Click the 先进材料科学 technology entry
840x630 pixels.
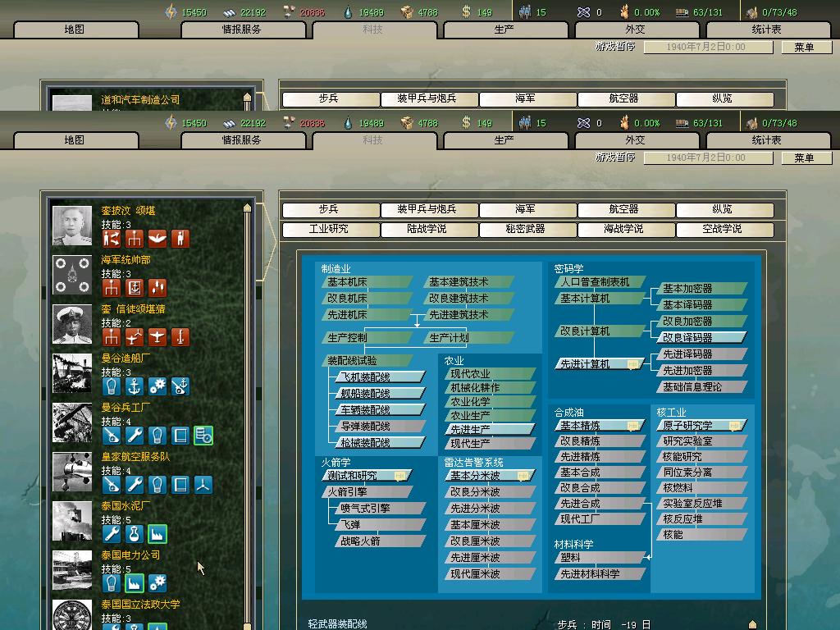click(x=600, y=574)
